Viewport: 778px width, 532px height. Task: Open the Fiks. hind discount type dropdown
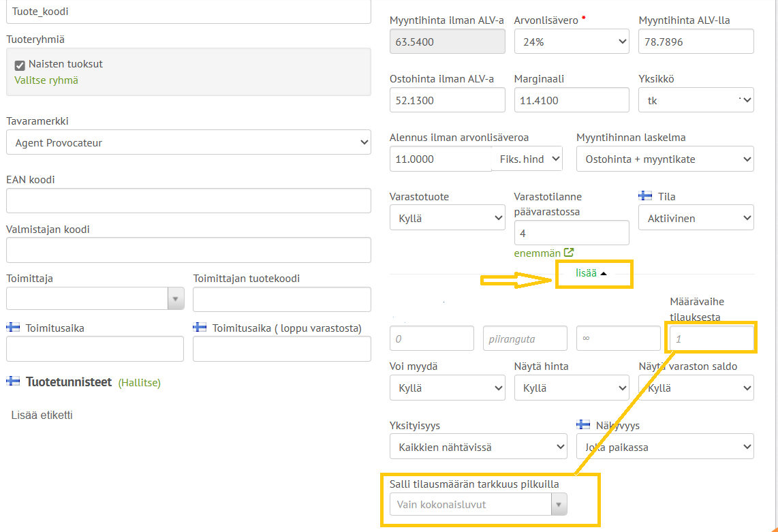(x=527, y=159)
